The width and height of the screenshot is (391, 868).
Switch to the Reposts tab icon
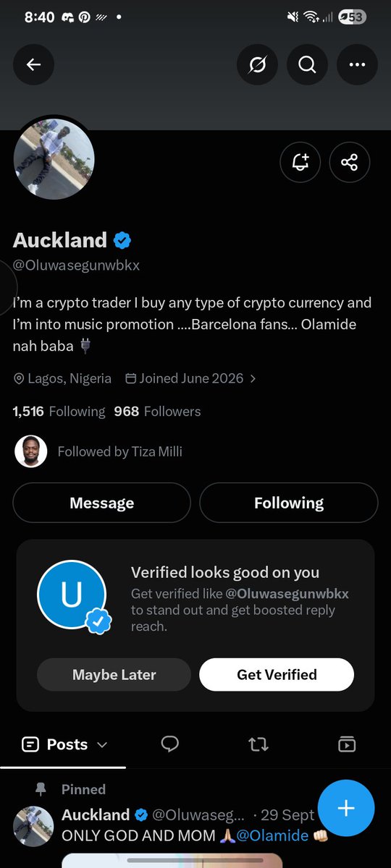click(258, 744)
